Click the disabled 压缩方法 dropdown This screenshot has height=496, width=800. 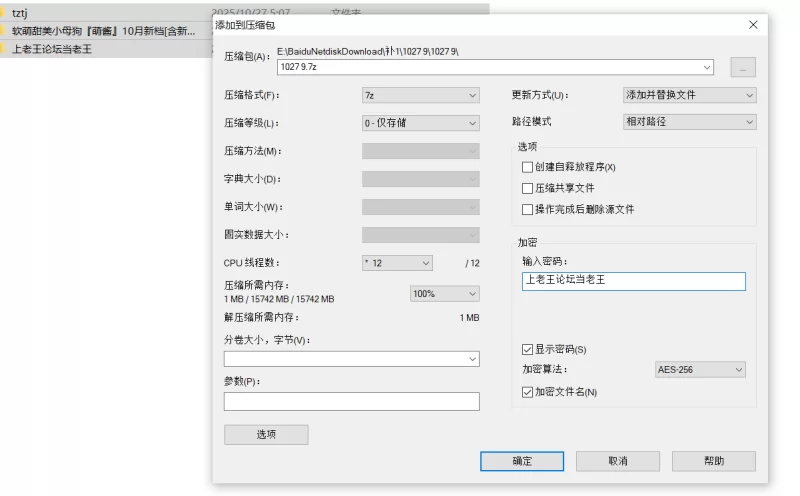(x=420, y=151)
